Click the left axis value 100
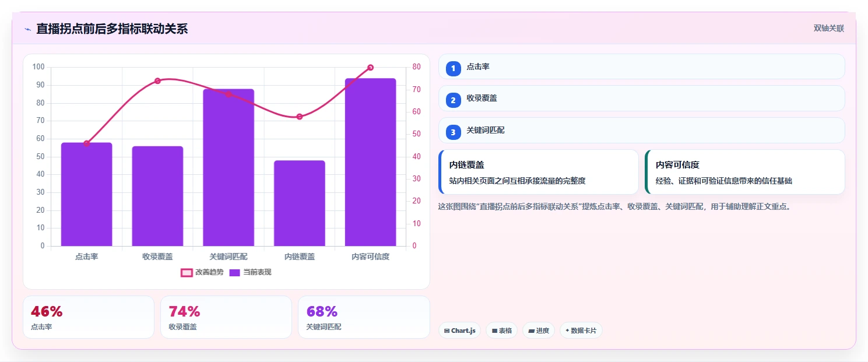 click(38, 67)
